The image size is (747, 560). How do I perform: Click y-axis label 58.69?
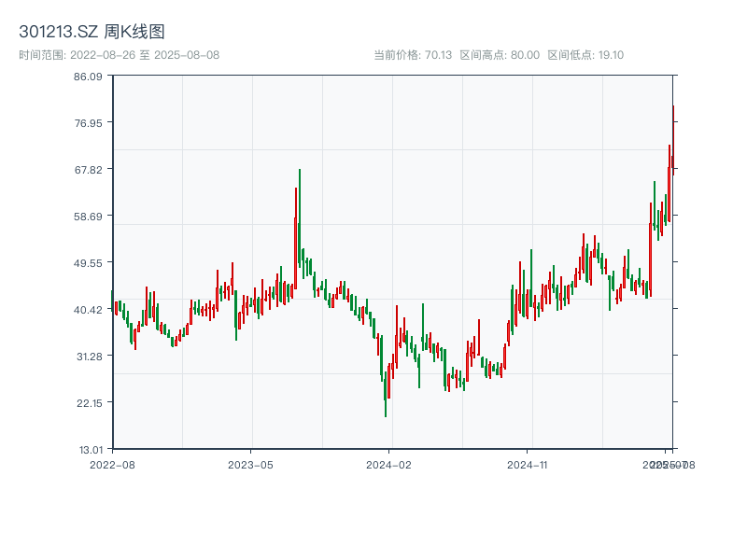click(88, 217)
